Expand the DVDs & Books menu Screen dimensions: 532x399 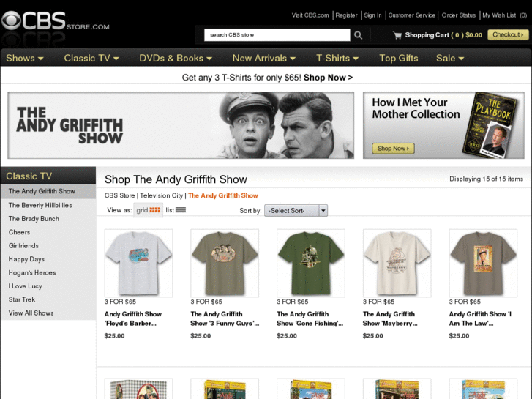point(176,59)
